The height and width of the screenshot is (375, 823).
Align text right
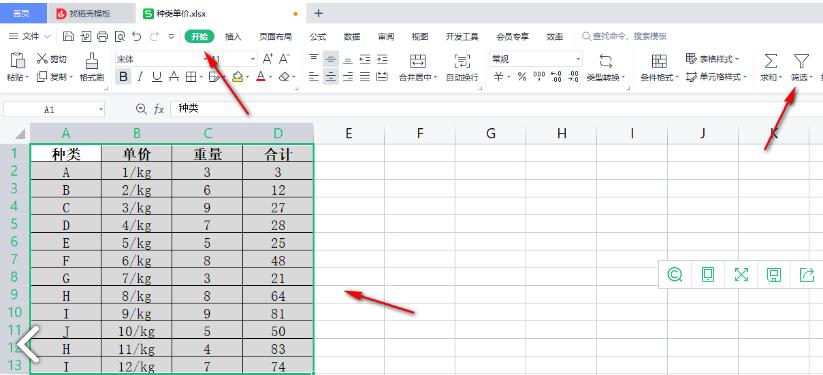[x=347, y=77]
